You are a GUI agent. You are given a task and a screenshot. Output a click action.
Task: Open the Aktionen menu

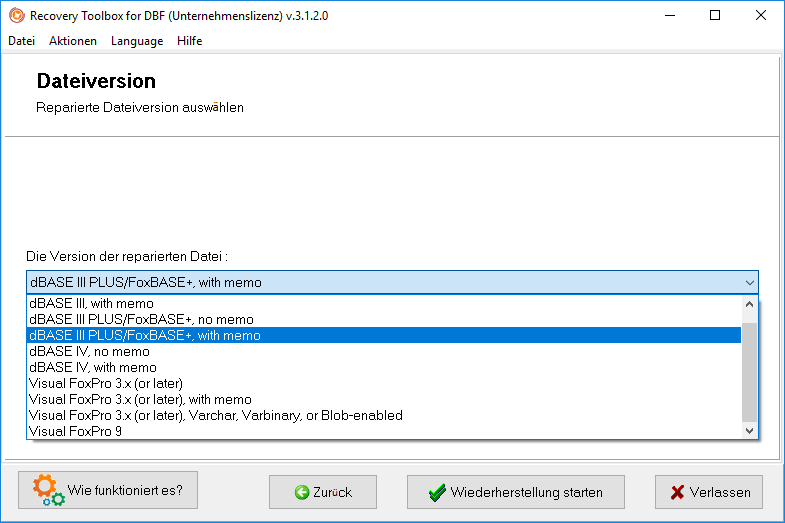point(73,41)
